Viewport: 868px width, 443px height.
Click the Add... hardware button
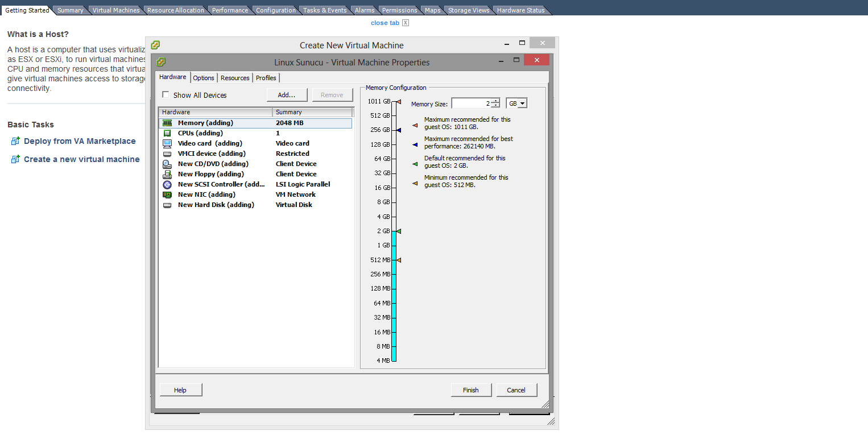287,95
